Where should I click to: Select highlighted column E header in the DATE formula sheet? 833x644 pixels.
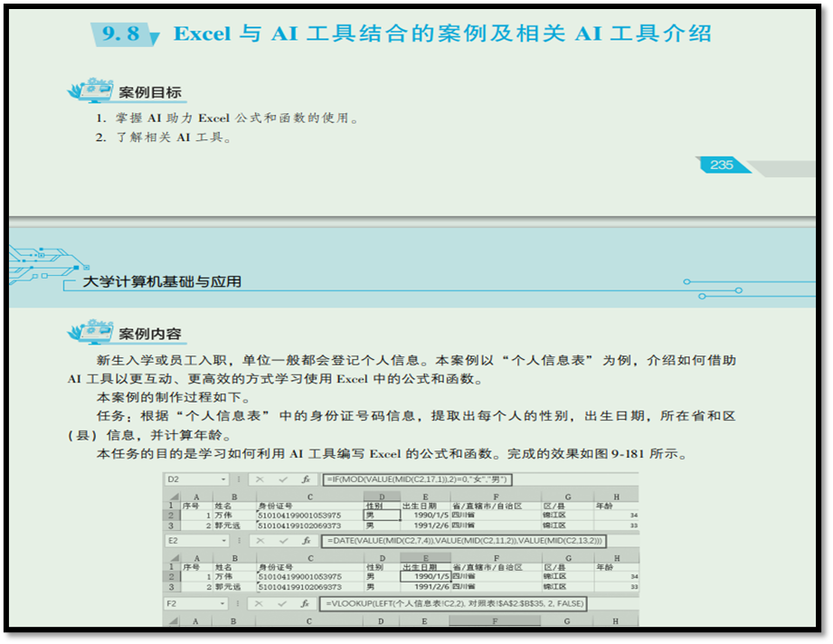pos(425,558)
